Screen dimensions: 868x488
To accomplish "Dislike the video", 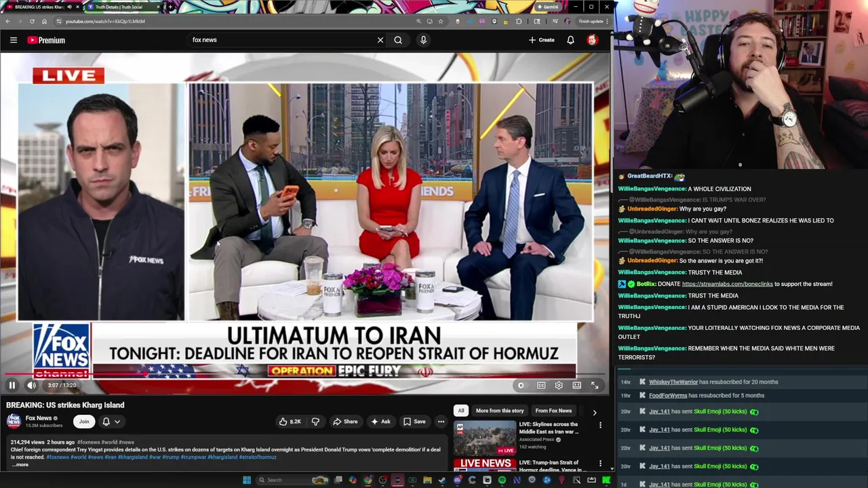I will (315, 422).
